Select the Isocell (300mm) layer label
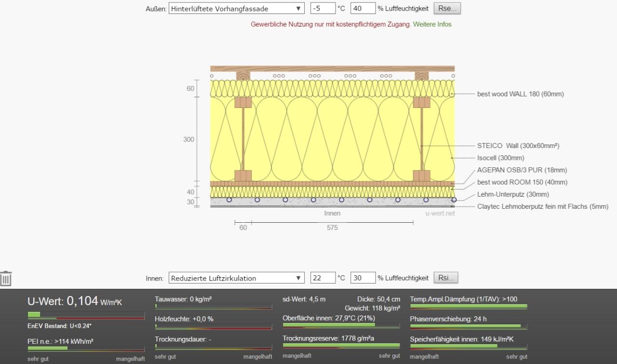 (501, 158)
